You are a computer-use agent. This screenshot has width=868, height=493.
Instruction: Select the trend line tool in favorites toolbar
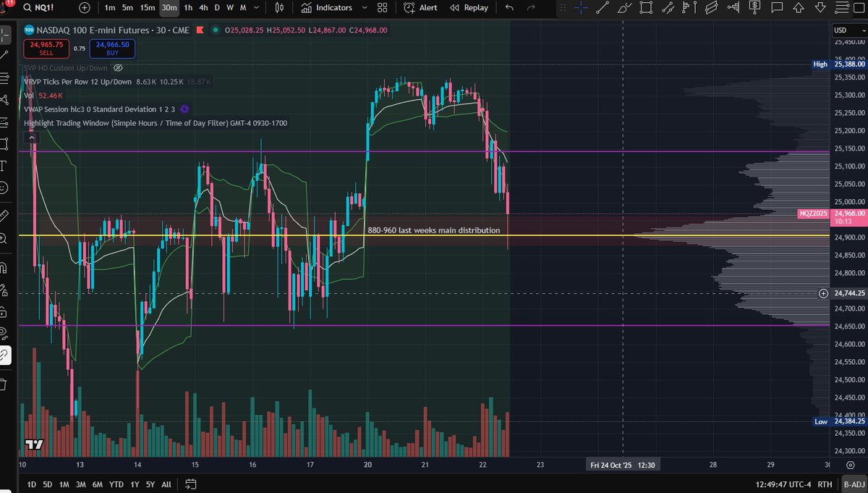(x=603, y=7)
